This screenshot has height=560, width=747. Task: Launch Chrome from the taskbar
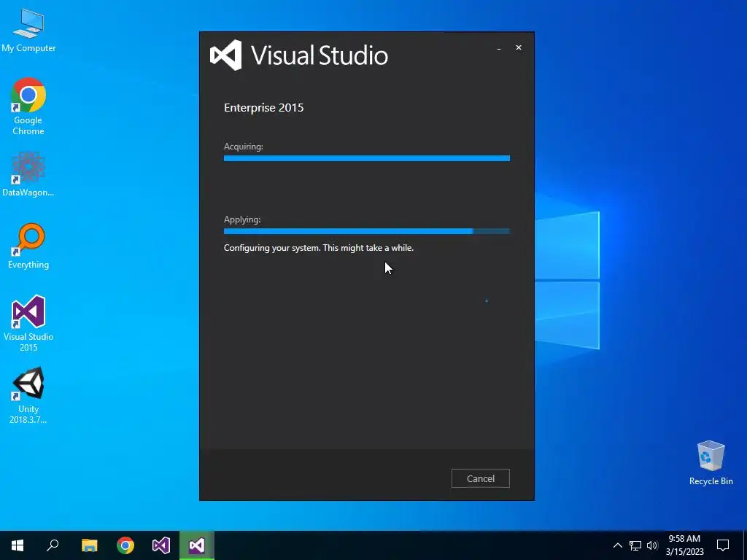(x=125, y=545)
